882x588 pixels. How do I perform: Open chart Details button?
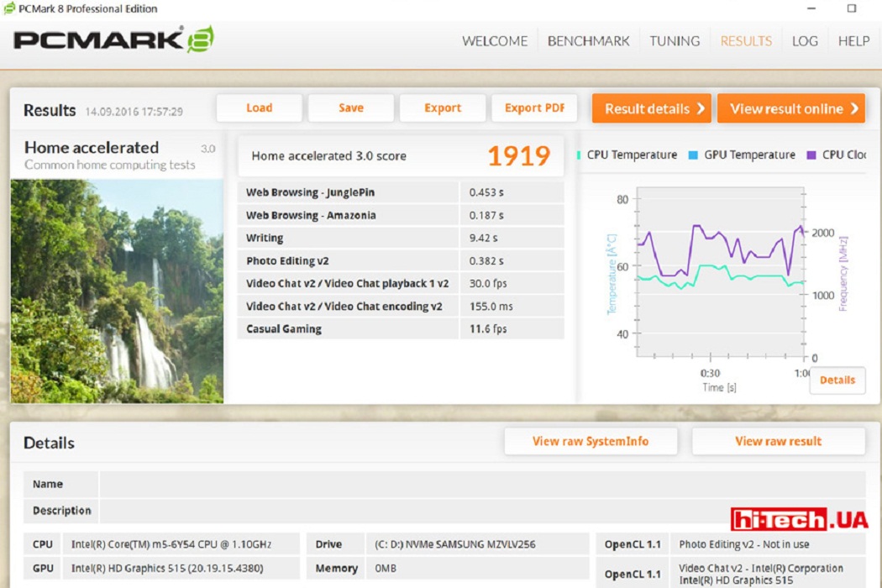pos(837,380)
